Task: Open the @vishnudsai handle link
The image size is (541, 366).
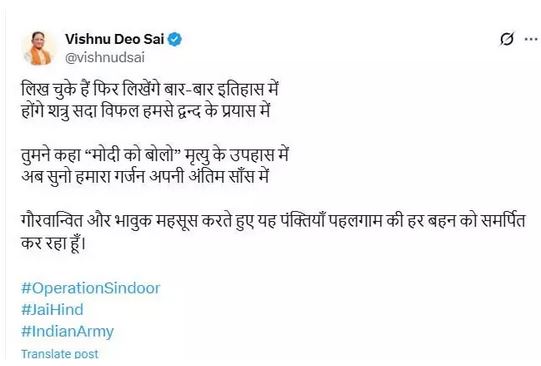Action: 105,57
